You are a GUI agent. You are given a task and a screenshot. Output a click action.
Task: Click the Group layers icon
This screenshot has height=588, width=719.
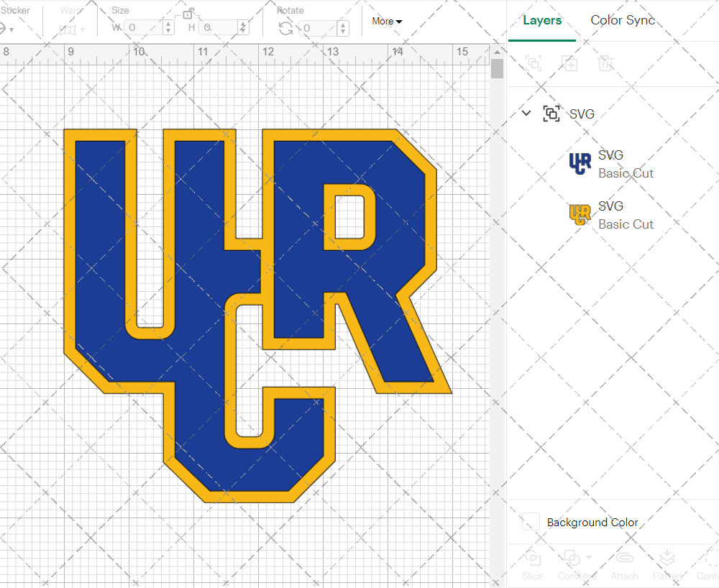click(x=533, y=63)
